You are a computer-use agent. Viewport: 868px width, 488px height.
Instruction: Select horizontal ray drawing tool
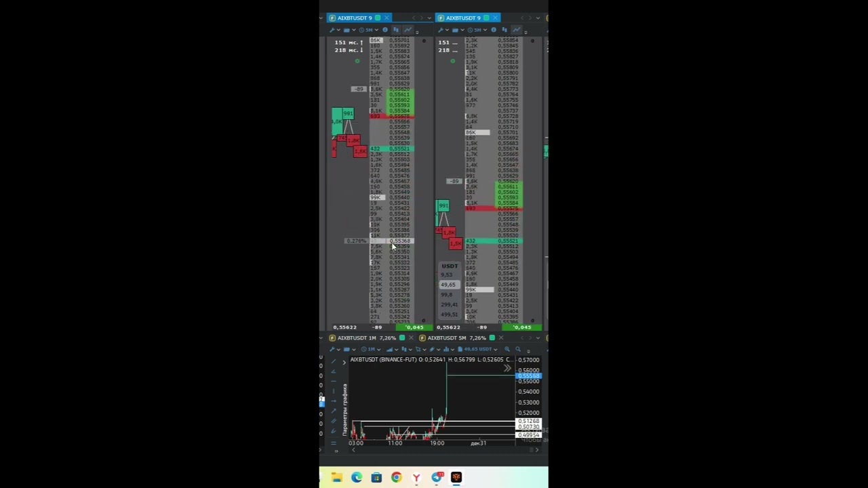333,401
